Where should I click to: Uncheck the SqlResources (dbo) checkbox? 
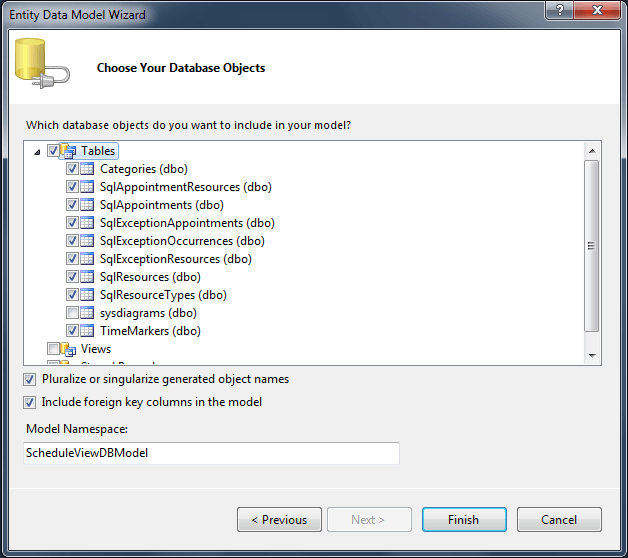click(72, 277)
